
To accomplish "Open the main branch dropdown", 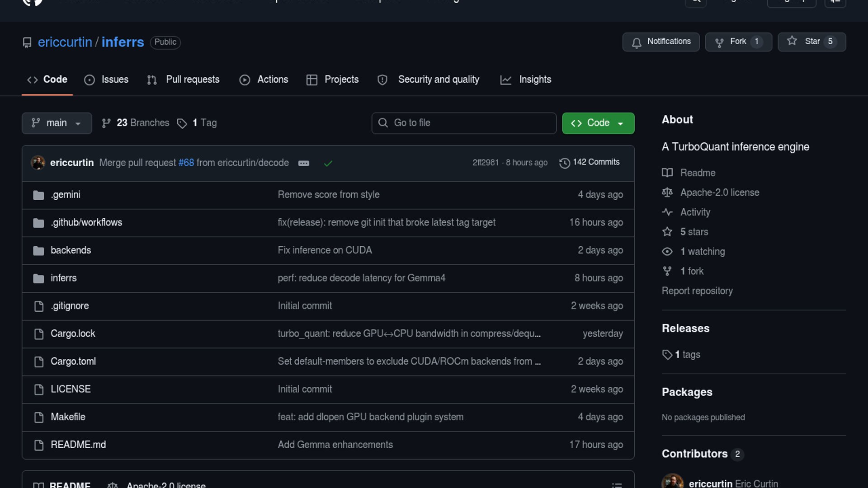I will [57, 123].
